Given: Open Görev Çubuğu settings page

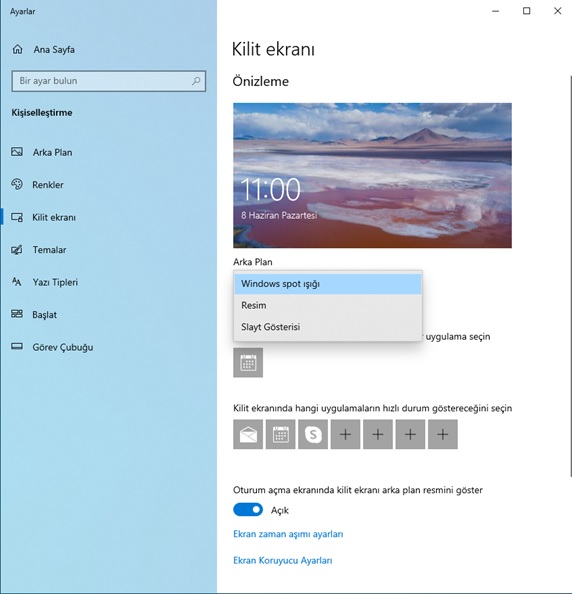Looking at the screenshot, I should [x=63, y=347].
